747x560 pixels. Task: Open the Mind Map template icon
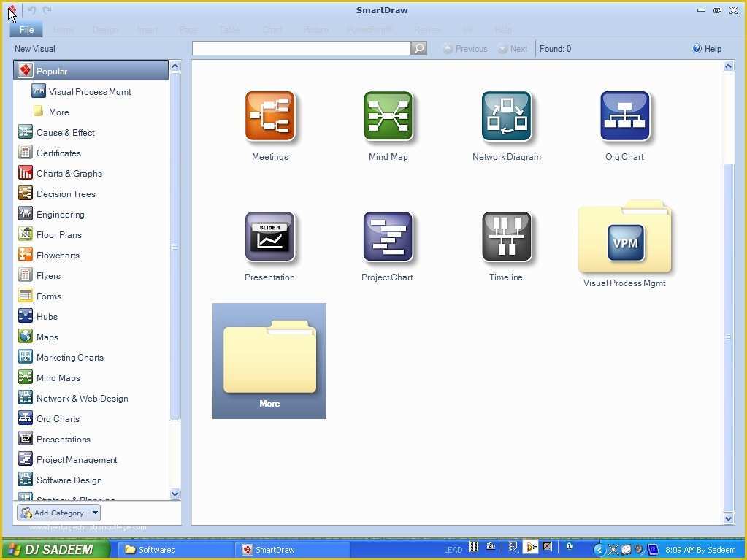pyautogui.click(x=388, y=116)
